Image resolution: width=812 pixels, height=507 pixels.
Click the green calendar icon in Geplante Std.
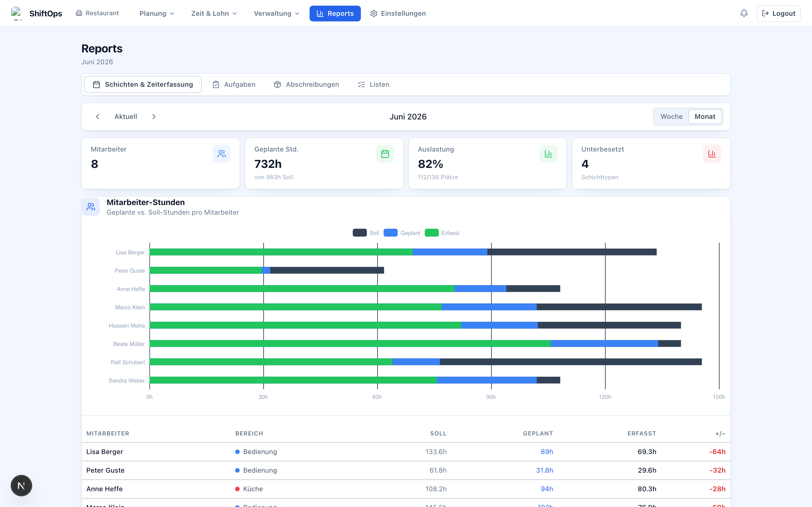click(385, 154)
